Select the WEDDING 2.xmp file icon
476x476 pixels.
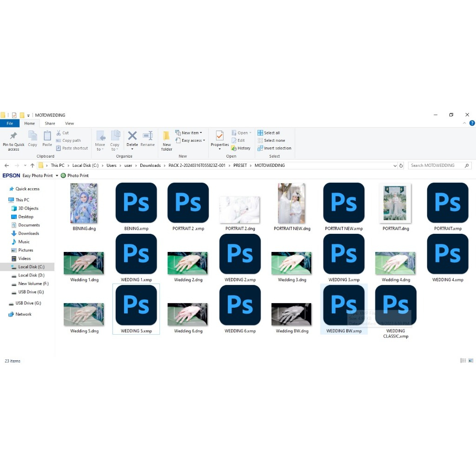pos(240,254)
